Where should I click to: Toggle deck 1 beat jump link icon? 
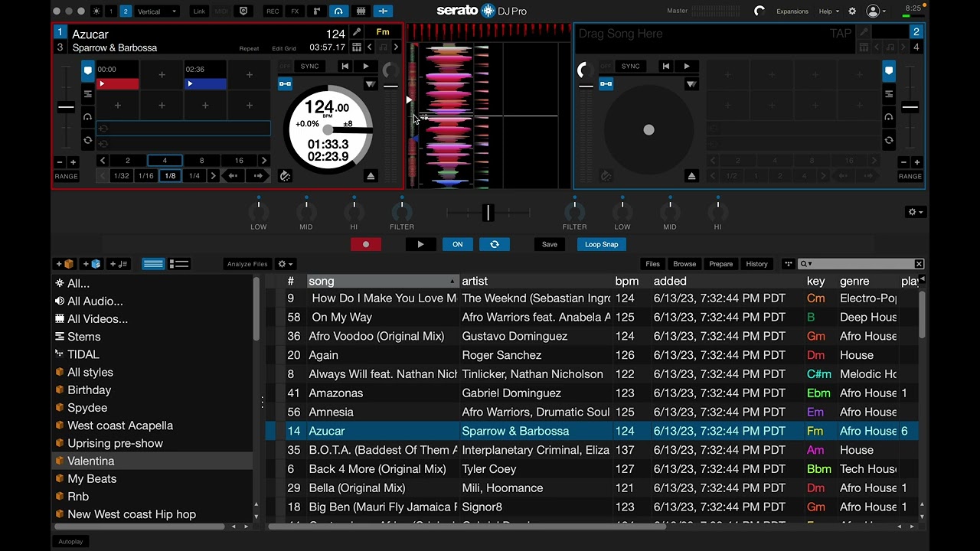coord(285,83)
